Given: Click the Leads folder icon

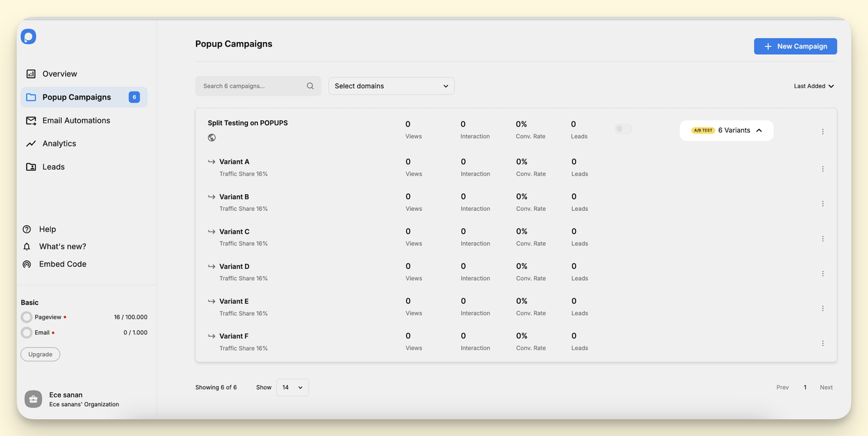Looking at the screenshot, I should click(31, 167).
